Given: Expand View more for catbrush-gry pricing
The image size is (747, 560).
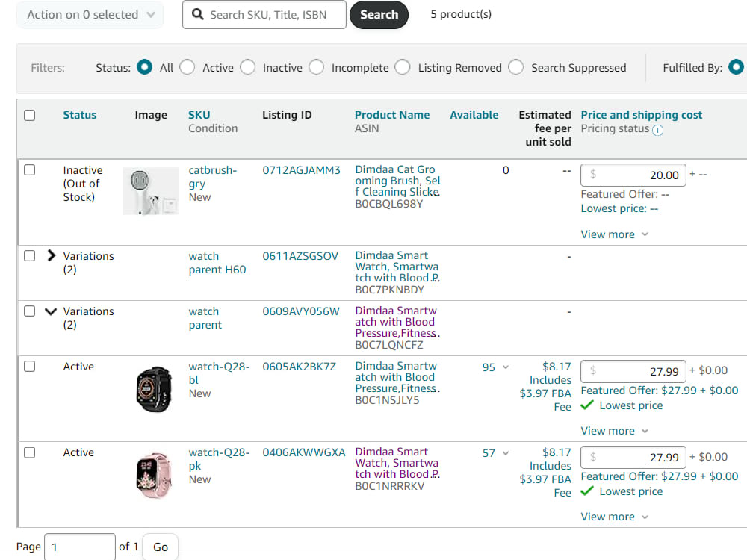Looking at the screenshot, I should coord(614,234).
